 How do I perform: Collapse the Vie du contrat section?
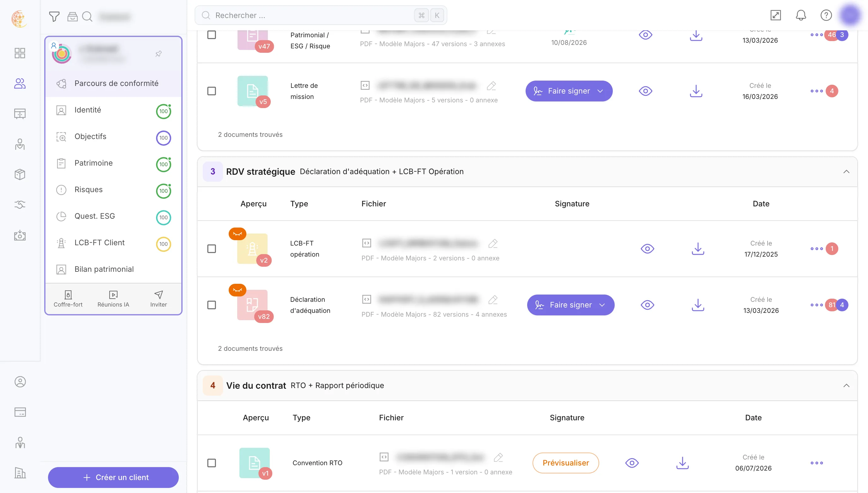click(x=846, y=386)
